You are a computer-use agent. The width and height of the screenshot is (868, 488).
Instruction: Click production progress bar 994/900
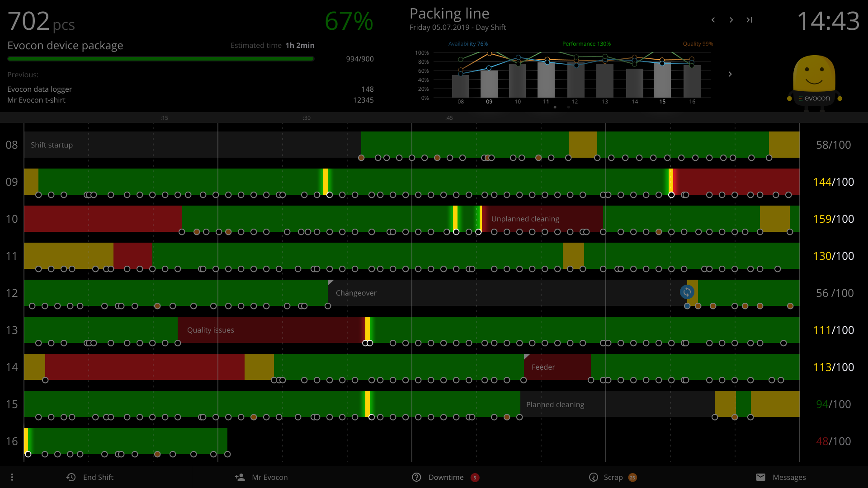pos(160,59)
